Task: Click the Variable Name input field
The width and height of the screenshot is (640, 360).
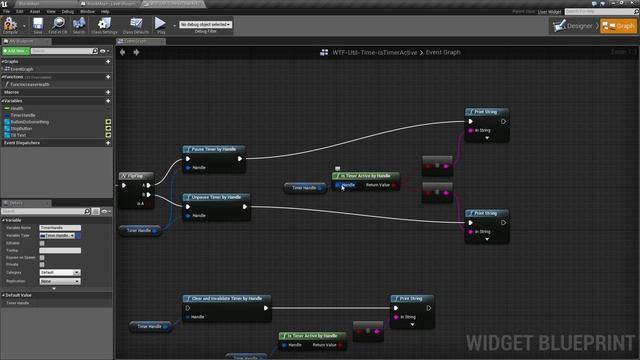Action: click(60, 228)
